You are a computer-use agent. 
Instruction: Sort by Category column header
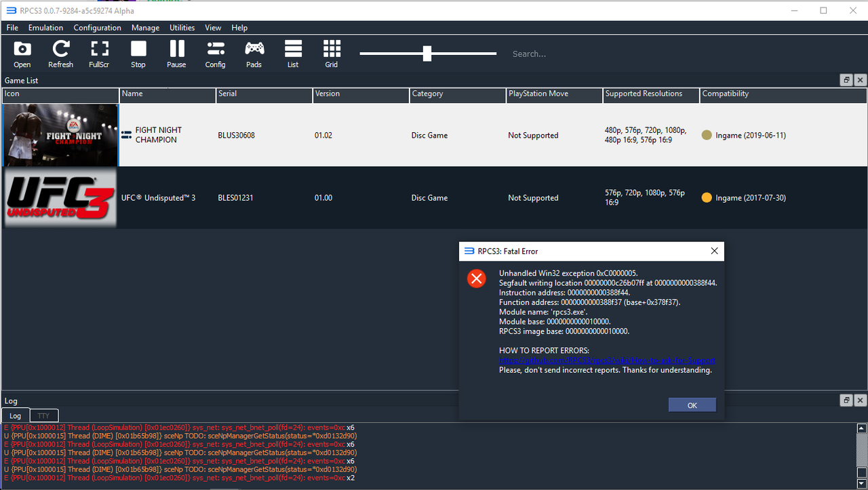click(458, 94)
